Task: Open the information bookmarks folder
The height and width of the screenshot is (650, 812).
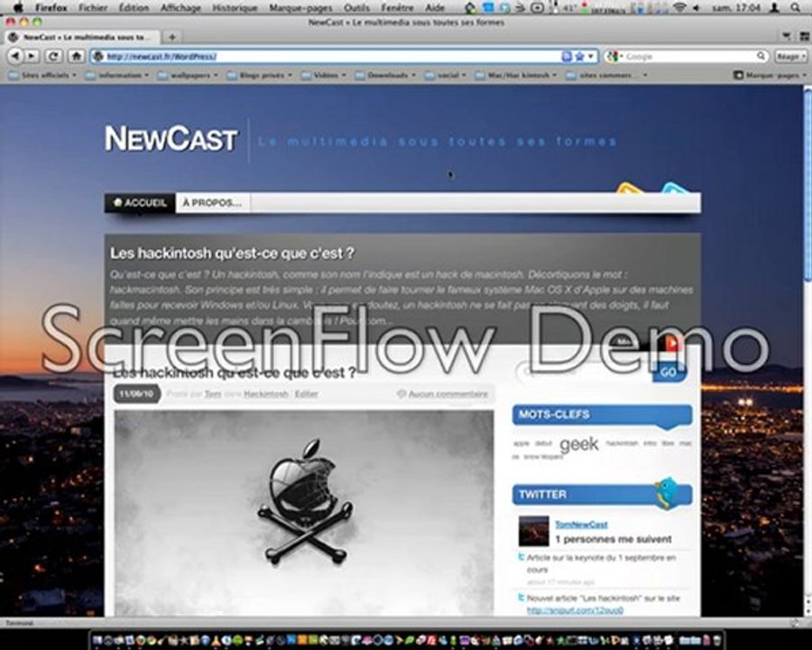Action: 118,75
